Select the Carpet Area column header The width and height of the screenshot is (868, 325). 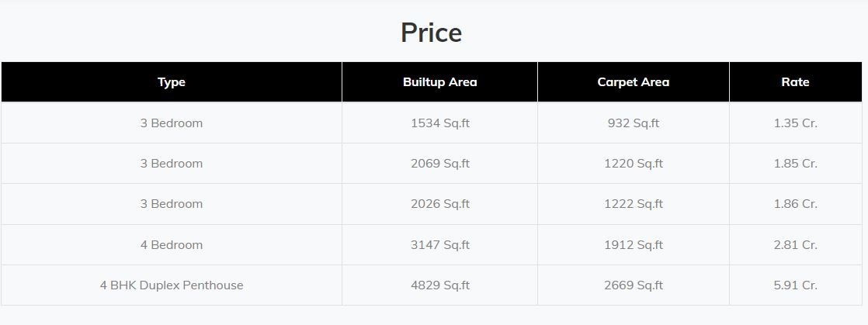tap(634, 81)
